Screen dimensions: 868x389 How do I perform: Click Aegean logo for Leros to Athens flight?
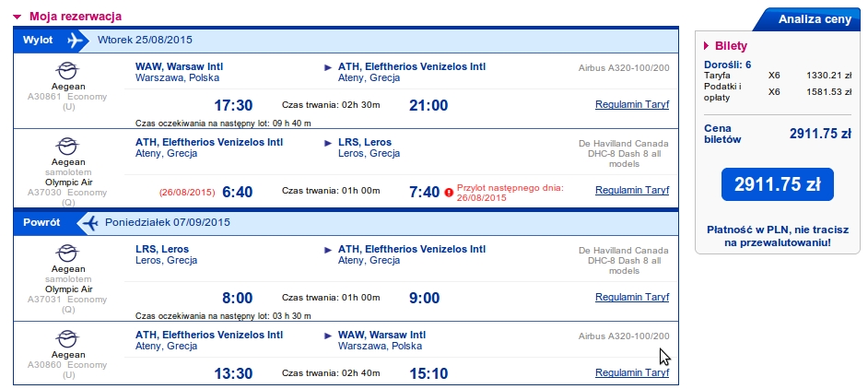coord(68,253)
